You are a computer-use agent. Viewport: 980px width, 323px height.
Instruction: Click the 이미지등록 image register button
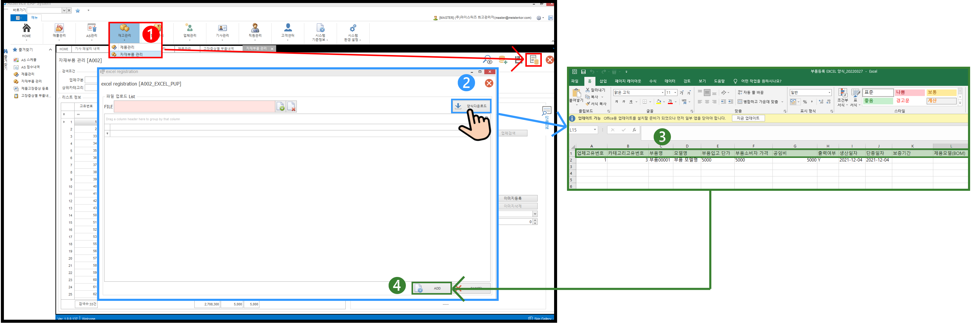518,198
